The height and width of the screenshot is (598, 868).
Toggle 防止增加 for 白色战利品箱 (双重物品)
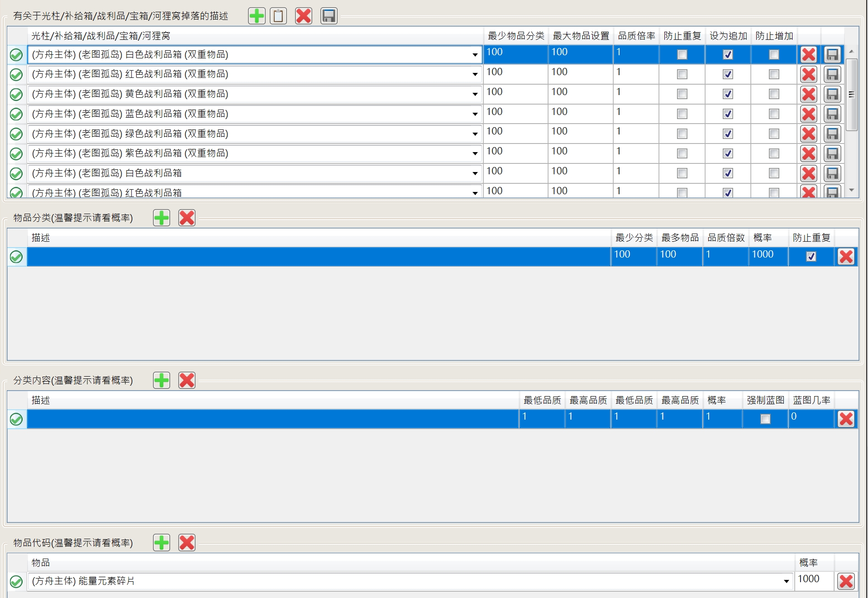(x=774, y=54)
